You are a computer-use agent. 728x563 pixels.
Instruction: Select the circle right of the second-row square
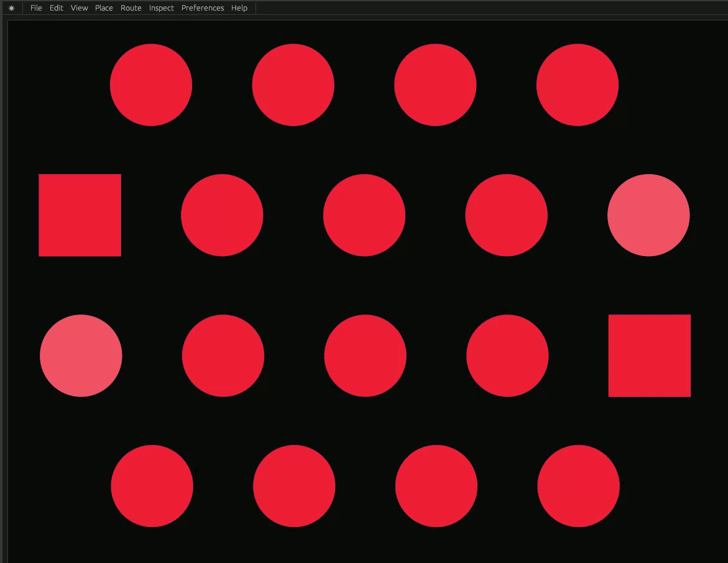tap(222, 215)
